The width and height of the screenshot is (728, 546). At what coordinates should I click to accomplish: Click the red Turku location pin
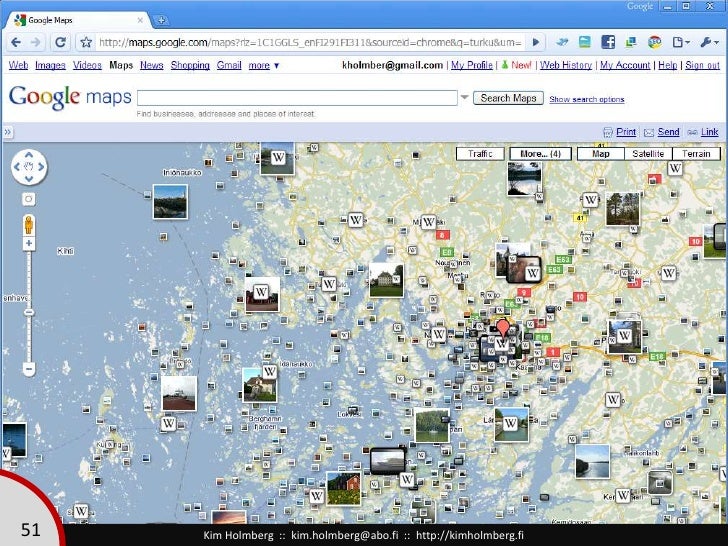(503, 328)
